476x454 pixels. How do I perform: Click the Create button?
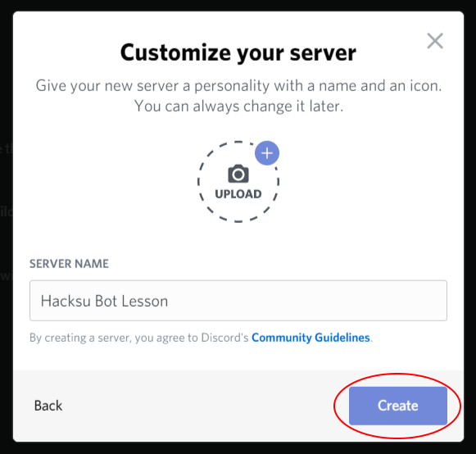(x=398, y=406)
